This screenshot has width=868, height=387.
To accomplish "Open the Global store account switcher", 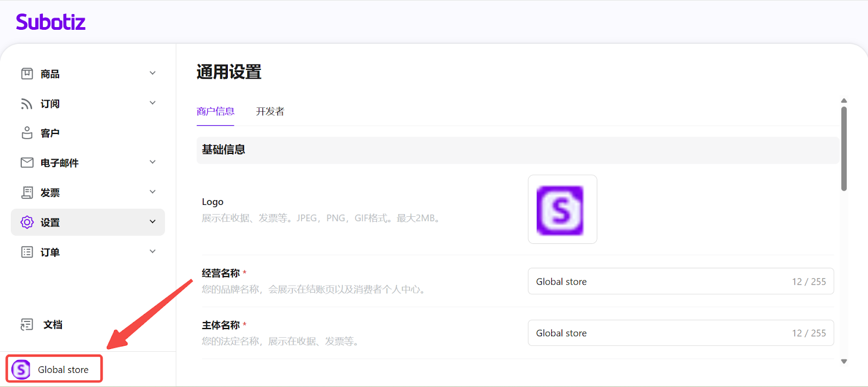I will (54, 370).
